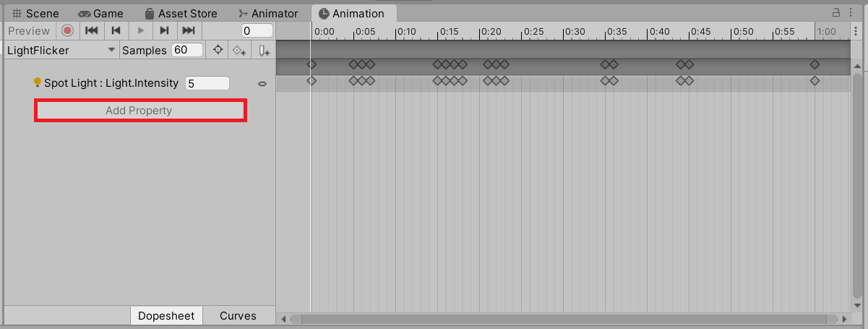
Task: Toggle filter by selection crosshair icon
Action: tap(218, 50)
